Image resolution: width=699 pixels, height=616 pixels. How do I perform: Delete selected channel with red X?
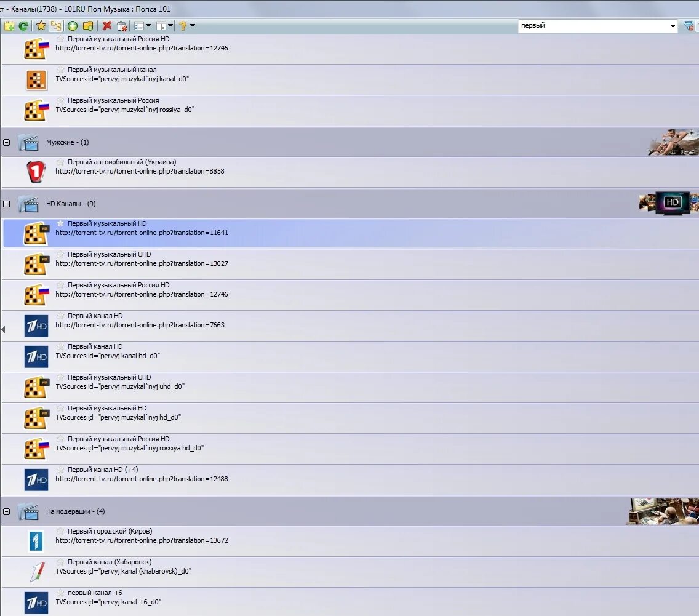point(107,26)
